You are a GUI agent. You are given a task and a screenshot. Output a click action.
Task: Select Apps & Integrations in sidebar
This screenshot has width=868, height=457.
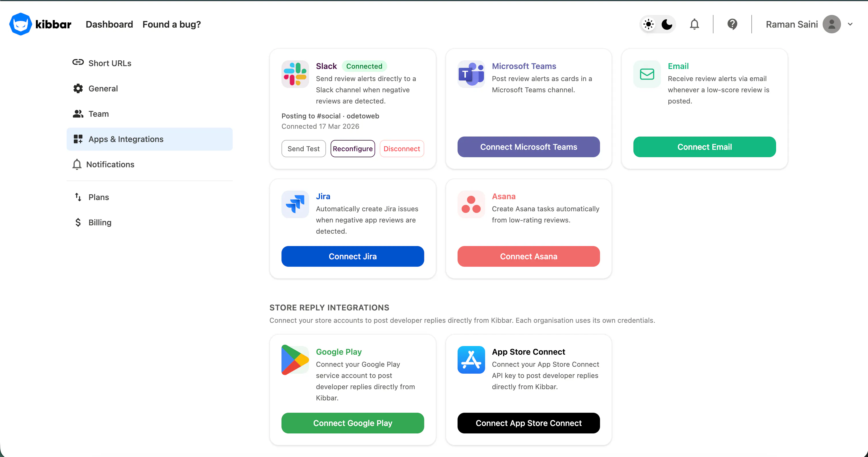coord(150,139)
